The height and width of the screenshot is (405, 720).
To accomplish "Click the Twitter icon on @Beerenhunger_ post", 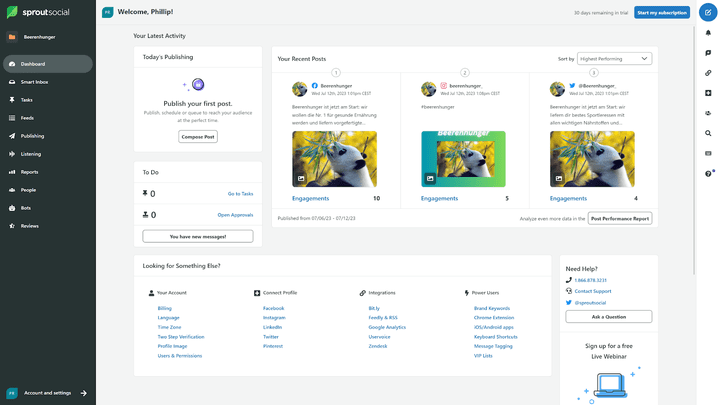I will tap(572, 85).
